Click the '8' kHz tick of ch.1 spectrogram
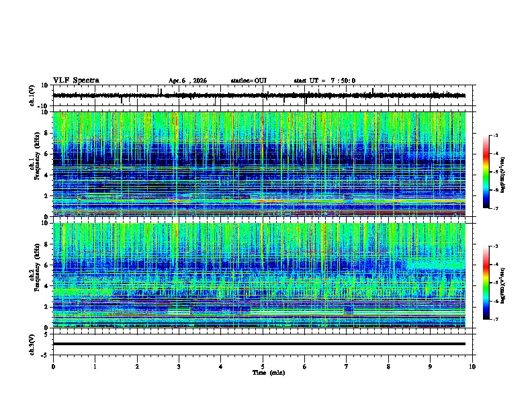 [x=46, y=133]
